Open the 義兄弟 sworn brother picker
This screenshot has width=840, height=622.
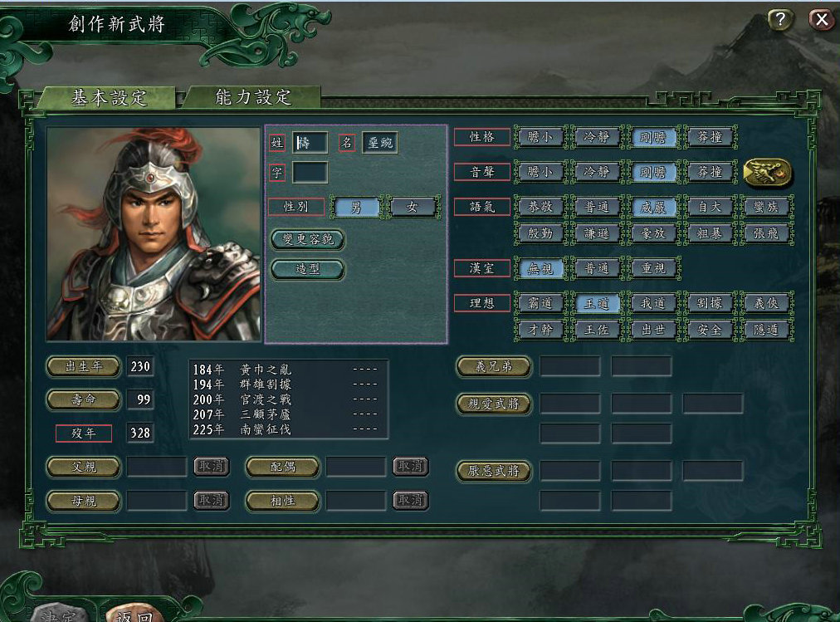click(494, 366)
